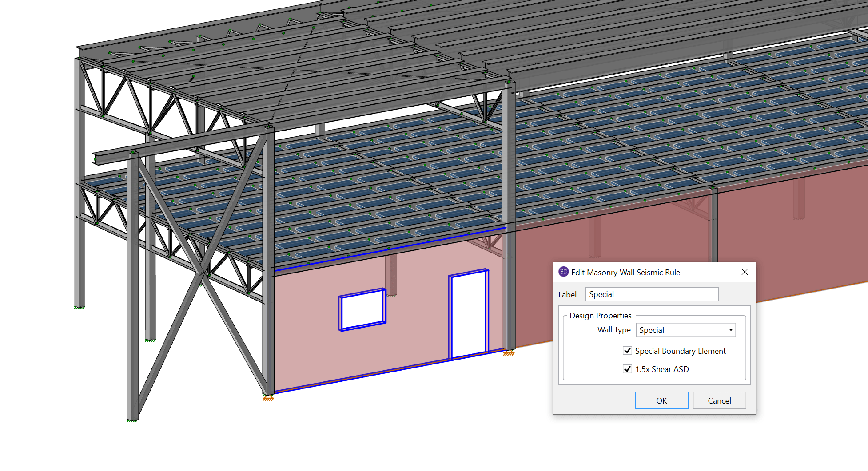Click the orange pinned support under the masonry wall

pos(267,399)
